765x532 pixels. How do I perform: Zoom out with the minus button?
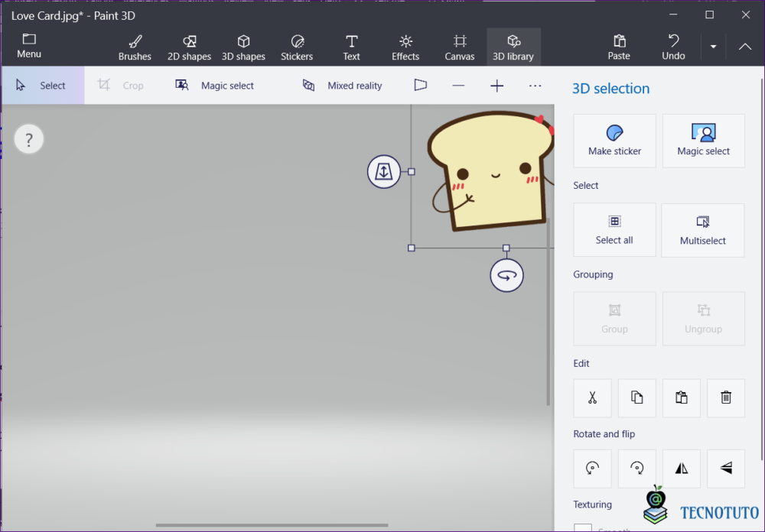coord(458,86)
